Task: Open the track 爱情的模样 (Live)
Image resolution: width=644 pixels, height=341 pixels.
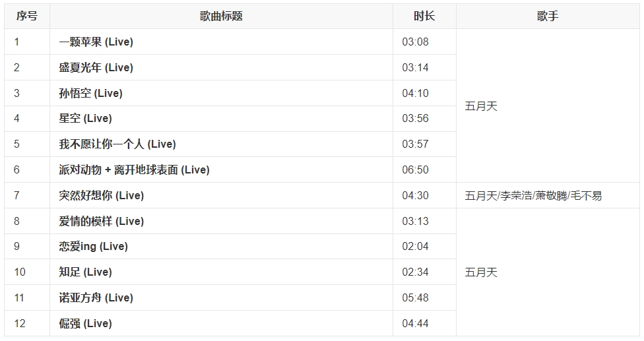Action: [101, 222]
